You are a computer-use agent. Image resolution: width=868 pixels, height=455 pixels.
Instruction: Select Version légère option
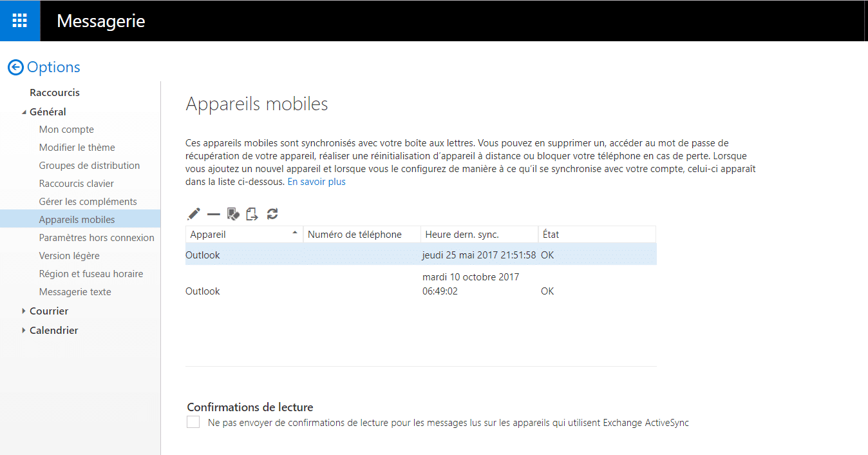coord(70,256)
